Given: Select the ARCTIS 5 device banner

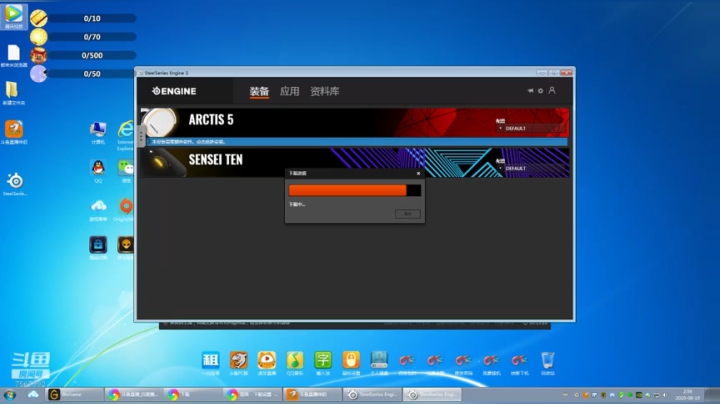Looking at the screenshot, I should coord(354,122).
